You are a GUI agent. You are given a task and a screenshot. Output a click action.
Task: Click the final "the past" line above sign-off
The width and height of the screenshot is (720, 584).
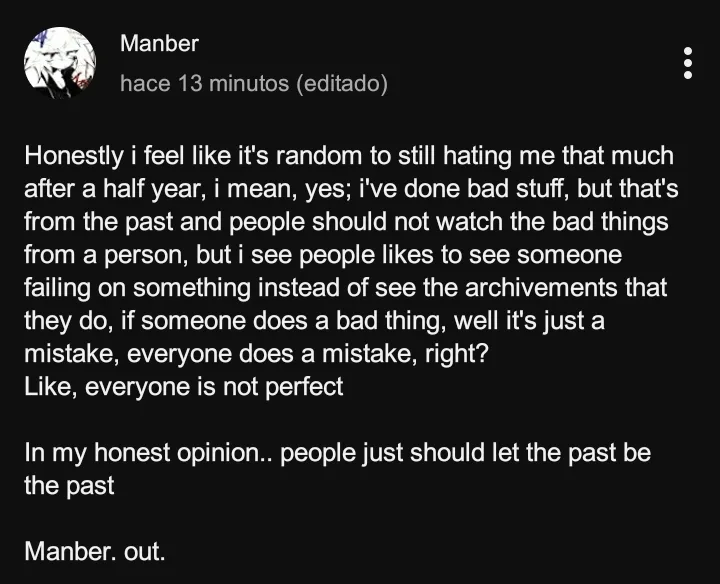point(69,486)
